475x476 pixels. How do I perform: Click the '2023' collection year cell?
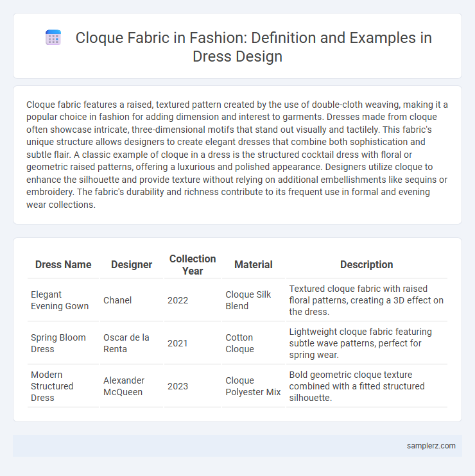tap(193, 386)
